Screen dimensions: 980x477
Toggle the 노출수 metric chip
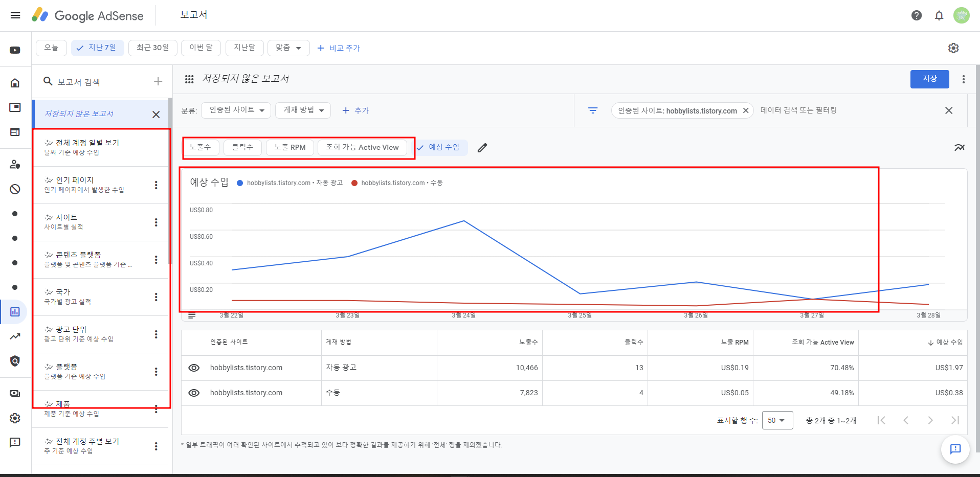point(201,147)
